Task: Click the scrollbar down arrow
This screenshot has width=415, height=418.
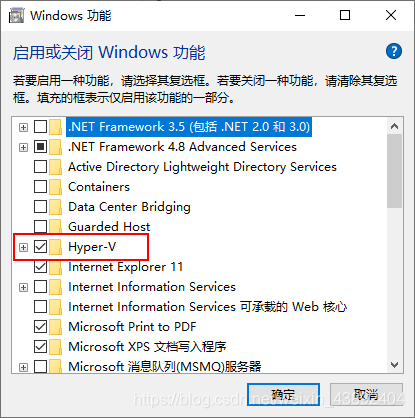Action: tap(395, 365)
